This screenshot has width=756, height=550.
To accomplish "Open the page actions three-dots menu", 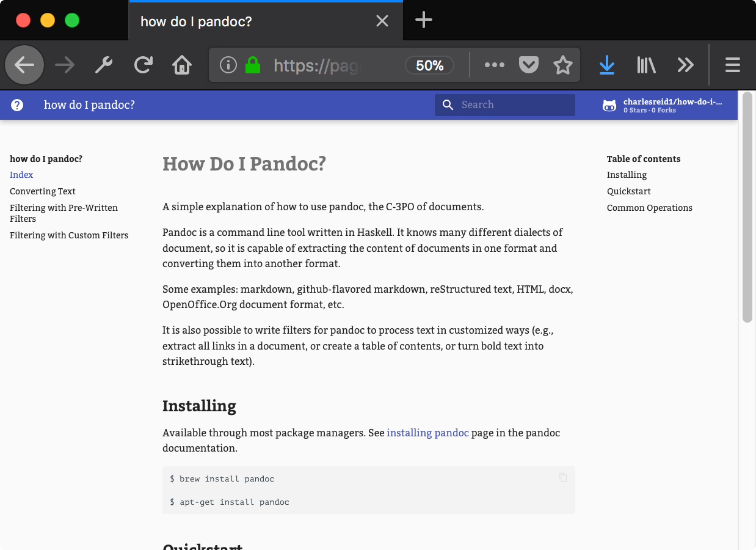I will pos(495,65).
